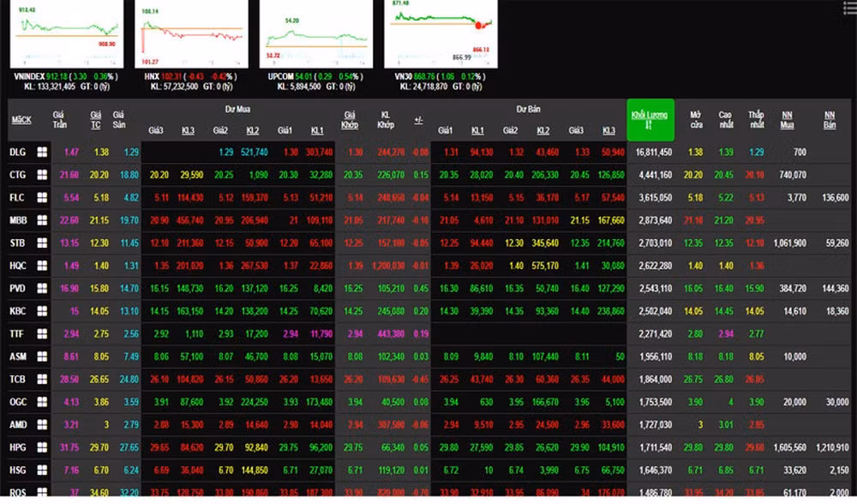Open the grid icon in PVD row
Viewport: 857px width, 504px height.
40,288
